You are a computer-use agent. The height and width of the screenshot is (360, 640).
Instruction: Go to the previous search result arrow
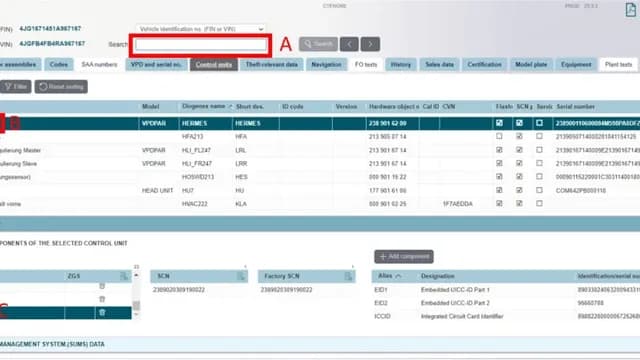click(x=349, y=44)
